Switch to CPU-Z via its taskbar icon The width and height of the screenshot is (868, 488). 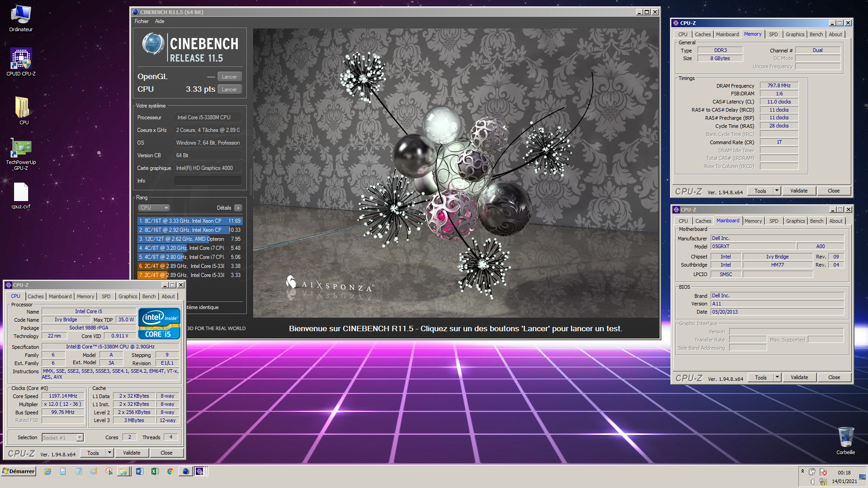coord(200,471)
